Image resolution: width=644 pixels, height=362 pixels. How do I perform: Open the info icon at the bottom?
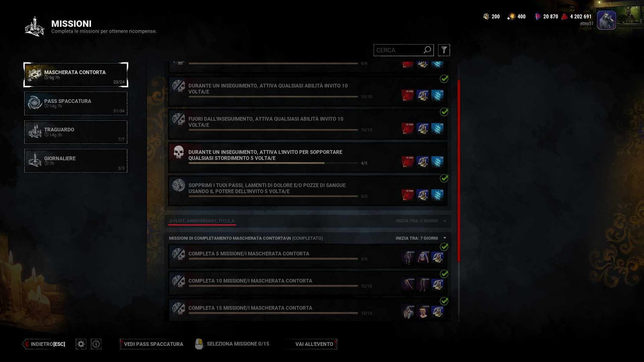(x=96, y=344)
